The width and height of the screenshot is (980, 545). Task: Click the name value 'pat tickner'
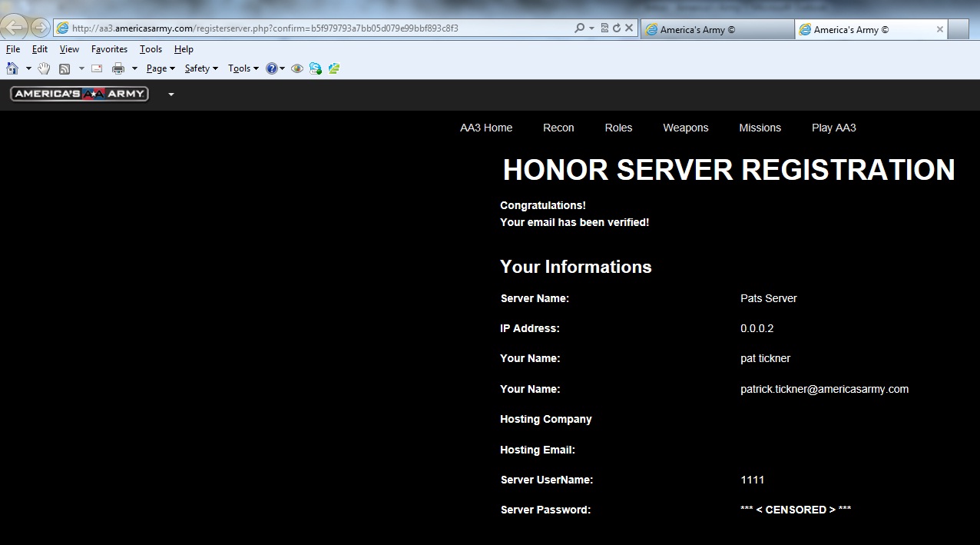coord(766,358)
